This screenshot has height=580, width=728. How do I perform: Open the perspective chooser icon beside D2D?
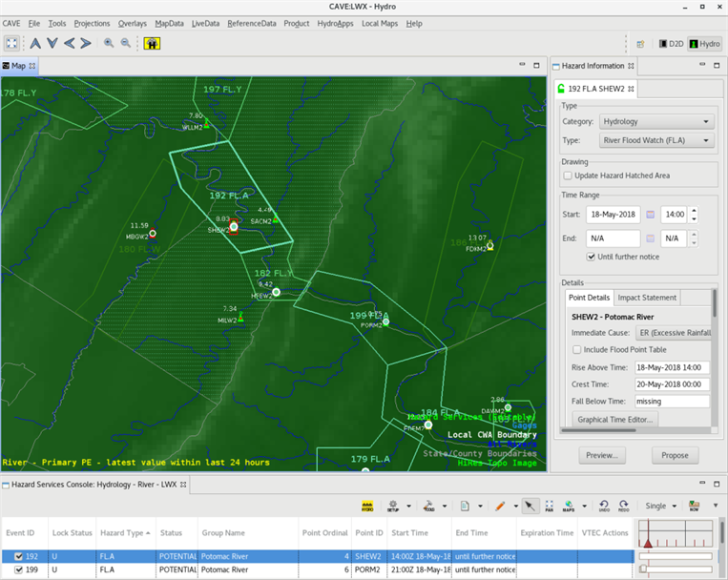[641, 44]
